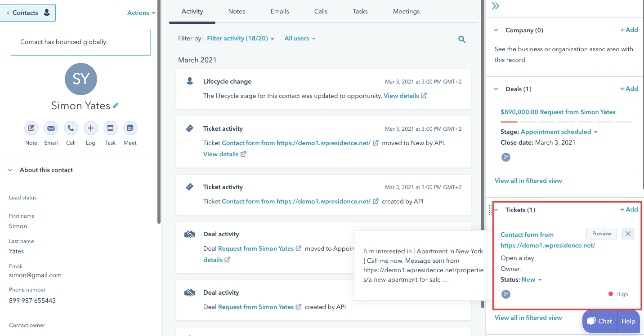Collapse the right sidebar with the double-chevron icon

495,6
